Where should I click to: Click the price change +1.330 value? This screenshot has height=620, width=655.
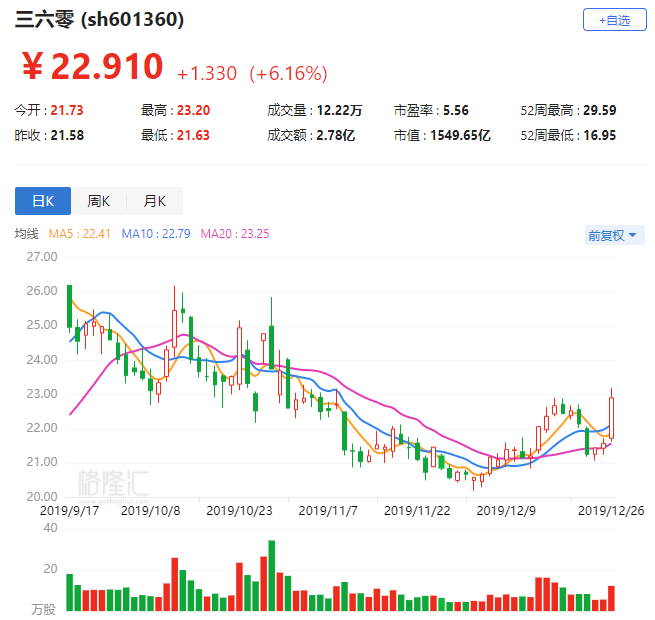click(207, 74)
